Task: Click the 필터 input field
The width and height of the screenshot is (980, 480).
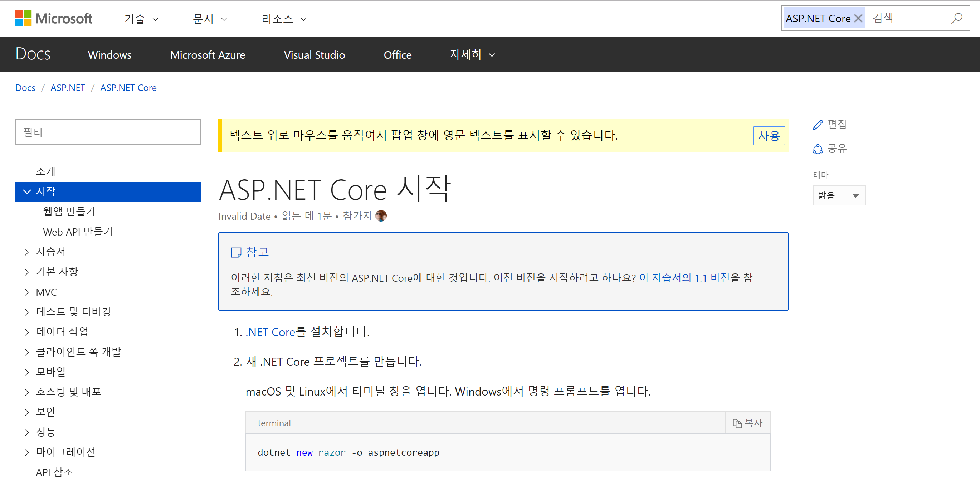Action: [108, 132]
